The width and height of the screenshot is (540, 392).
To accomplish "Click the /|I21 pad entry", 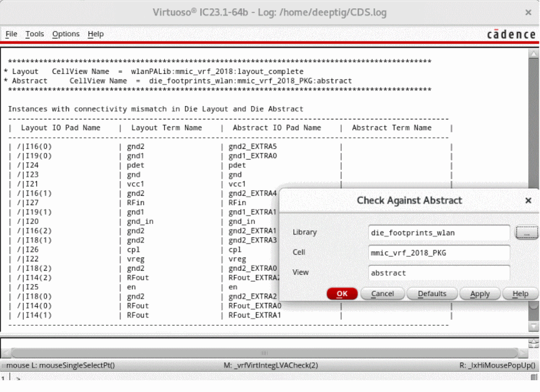I will (x=28, y=184).
